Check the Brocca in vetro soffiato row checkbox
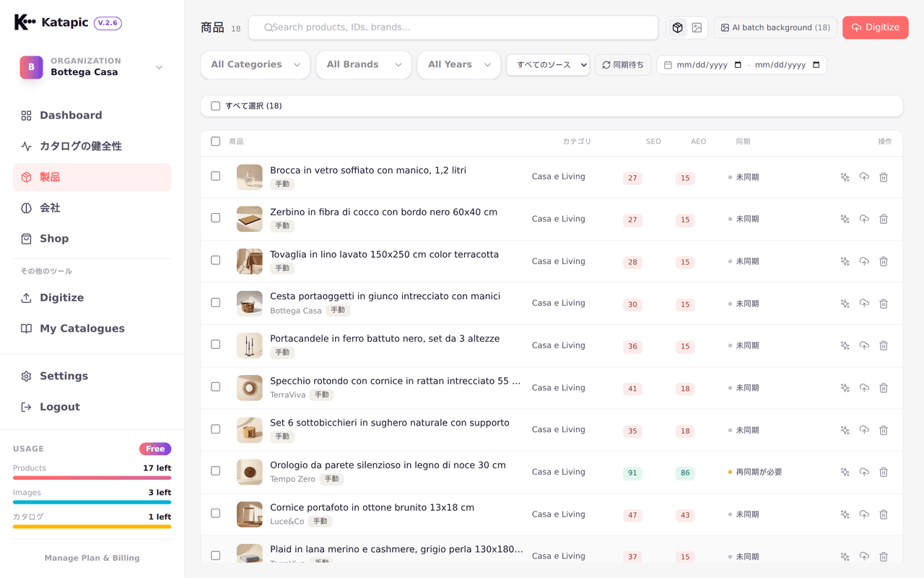This screenshot has width=924, height=578. coord(215,176)
